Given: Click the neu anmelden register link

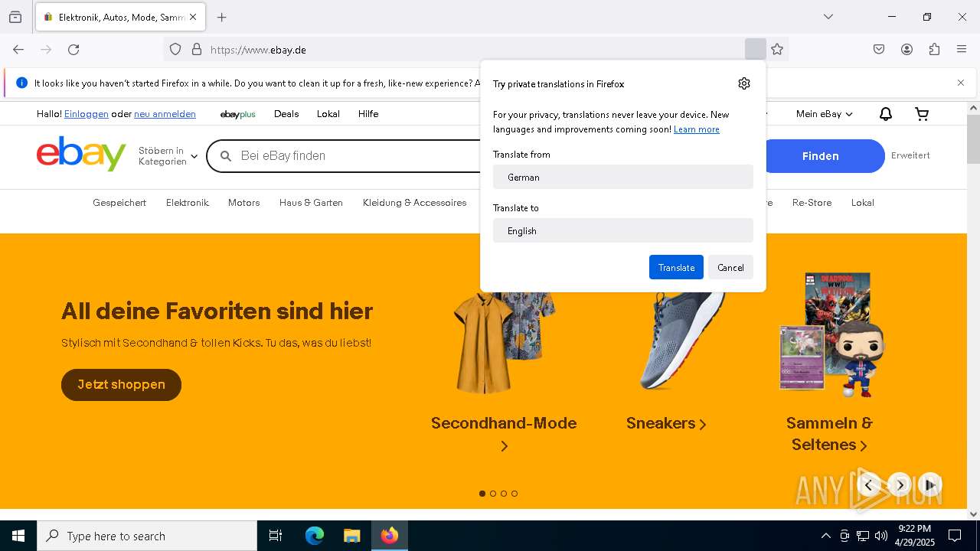Looking at the screenshot, I should point(165,114).
